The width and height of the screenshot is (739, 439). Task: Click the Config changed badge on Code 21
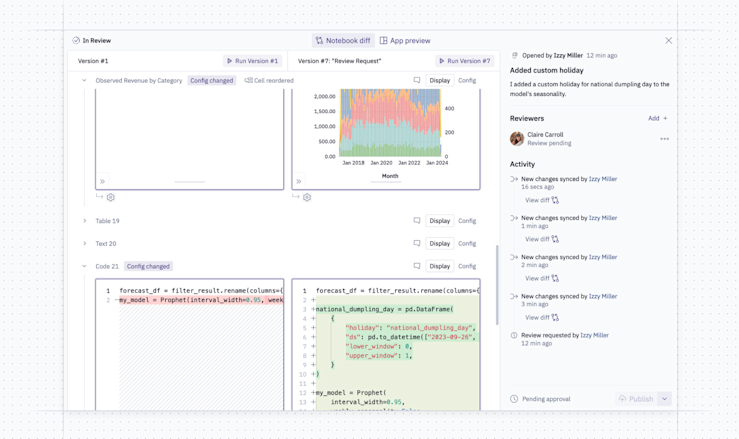tap(148, 266)
